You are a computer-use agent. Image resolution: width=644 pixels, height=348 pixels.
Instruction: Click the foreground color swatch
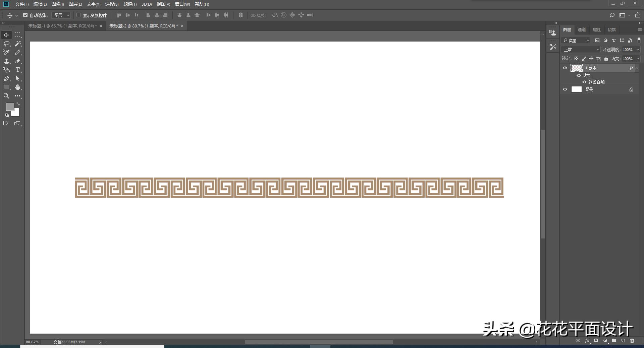click(x=10, y=107)
